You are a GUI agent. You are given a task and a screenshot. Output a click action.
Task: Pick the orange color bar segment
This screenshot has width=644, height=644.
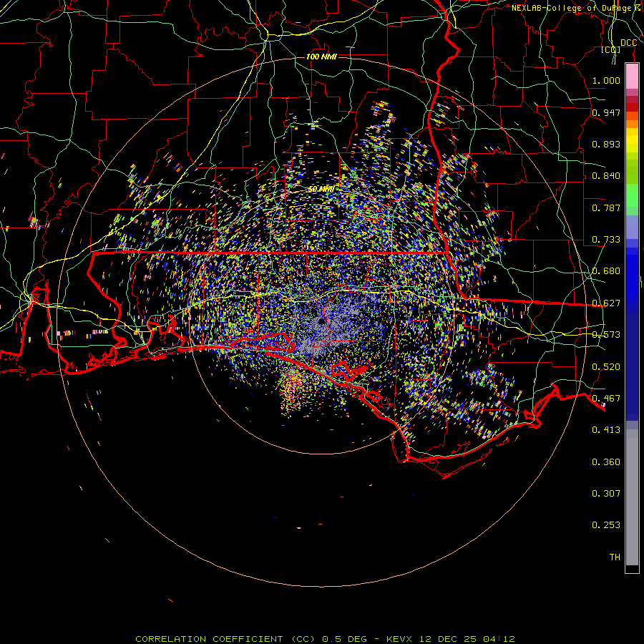[632, 124]
